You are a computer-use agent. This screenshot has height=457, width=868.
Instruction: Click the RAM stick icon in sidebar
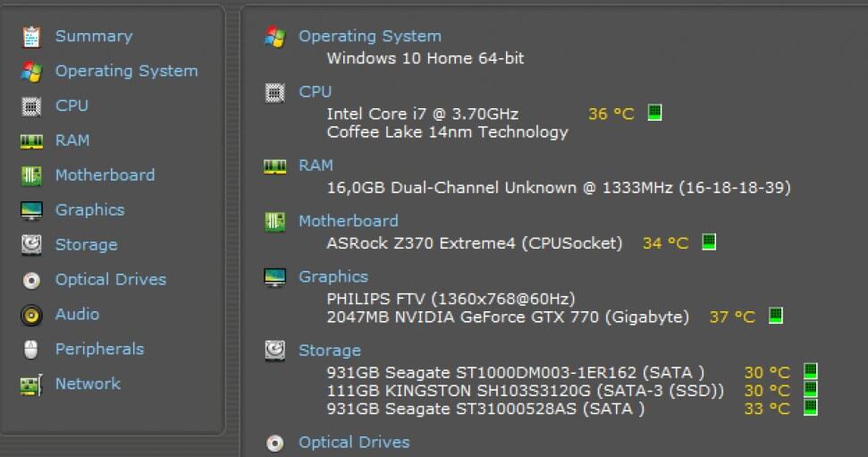(x=31, y=141)
